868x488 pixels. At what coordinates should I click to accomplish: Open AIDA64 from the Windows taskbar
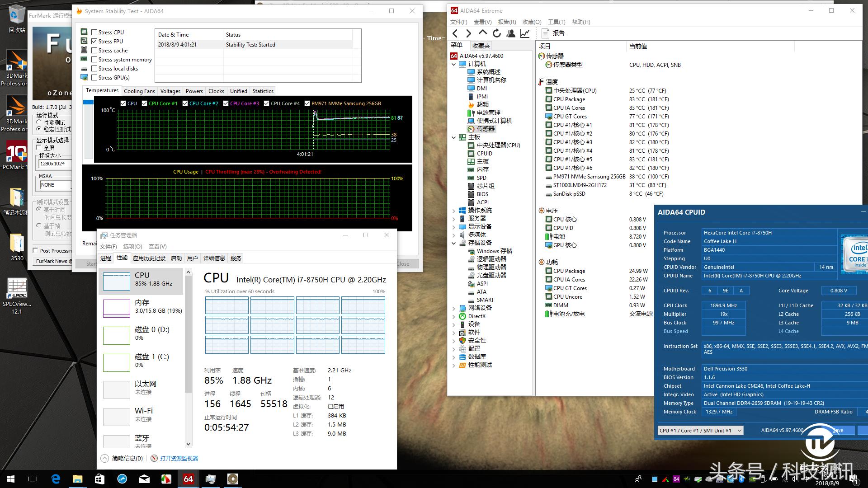(x=189, y=479)
